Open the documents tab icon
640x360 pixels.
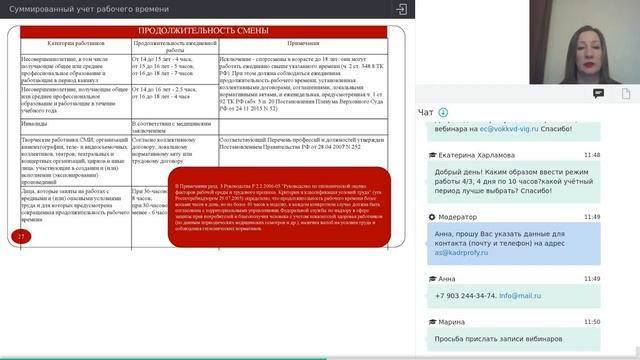point(626,94)
